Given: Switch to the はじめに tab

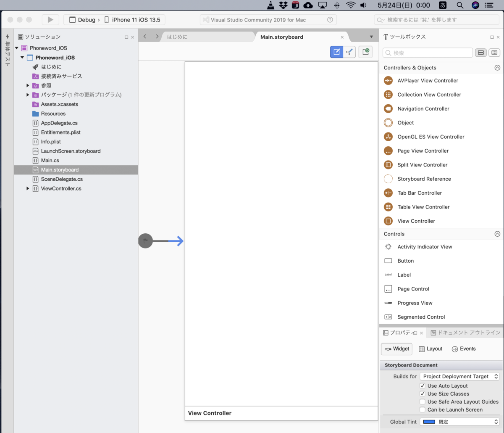Looking at the screenshot, I should pos(177,37).
